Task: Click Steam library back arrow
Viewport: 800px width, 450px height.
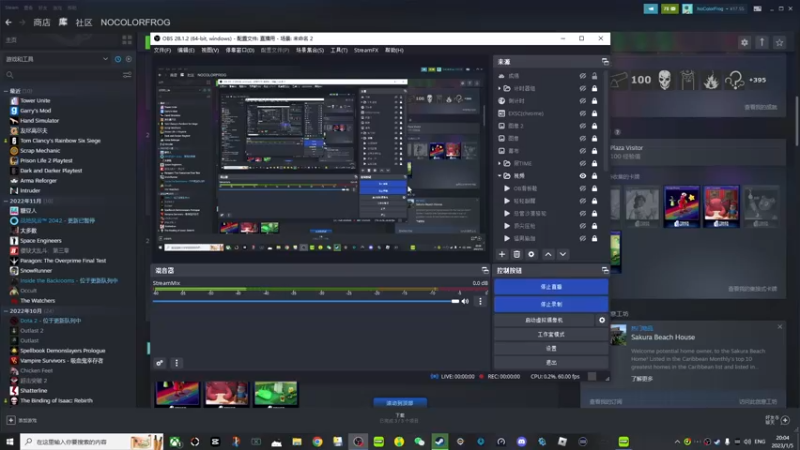Action: [x=9, y=22]
